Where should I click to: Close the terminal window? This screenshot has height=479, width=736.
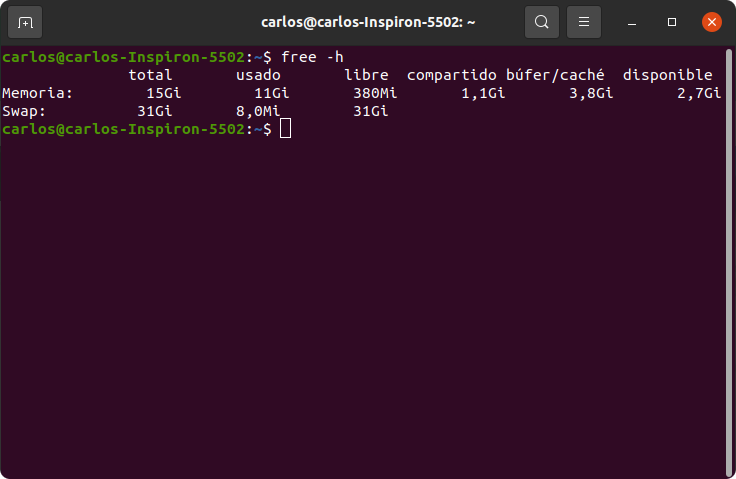pos(712,22)
